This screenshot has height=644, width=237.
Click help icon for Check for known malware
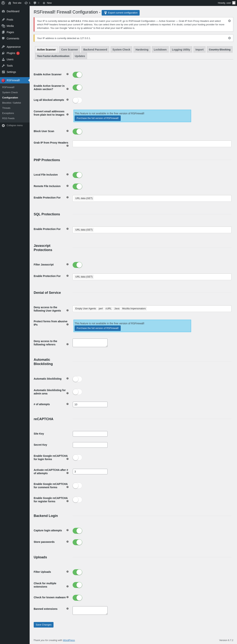67,597
